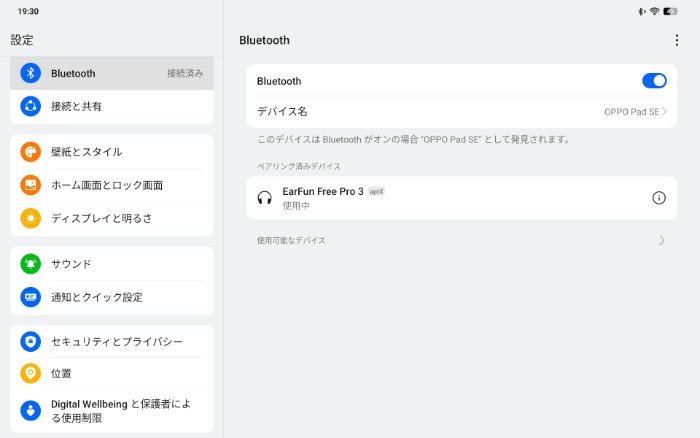700x438 pixels.
Task: Click the 接続と共有 sharing icon
Action: (30, 106)
